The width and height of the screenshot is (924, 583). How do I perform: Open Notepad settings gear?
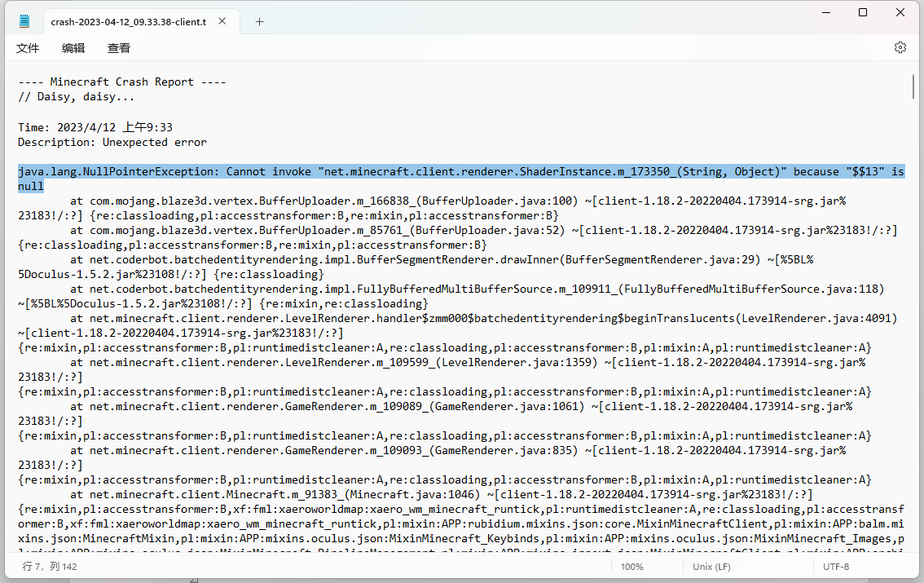pos(900,48)
